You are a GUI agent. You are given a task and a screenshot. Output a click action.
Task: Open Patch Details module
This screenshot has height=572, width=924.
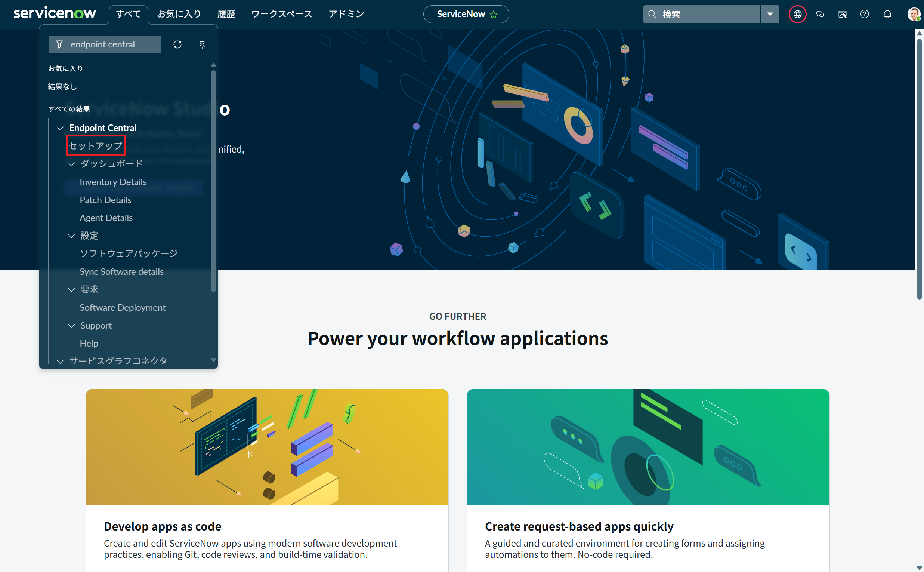pyautogui.click(x=105, y=200)
